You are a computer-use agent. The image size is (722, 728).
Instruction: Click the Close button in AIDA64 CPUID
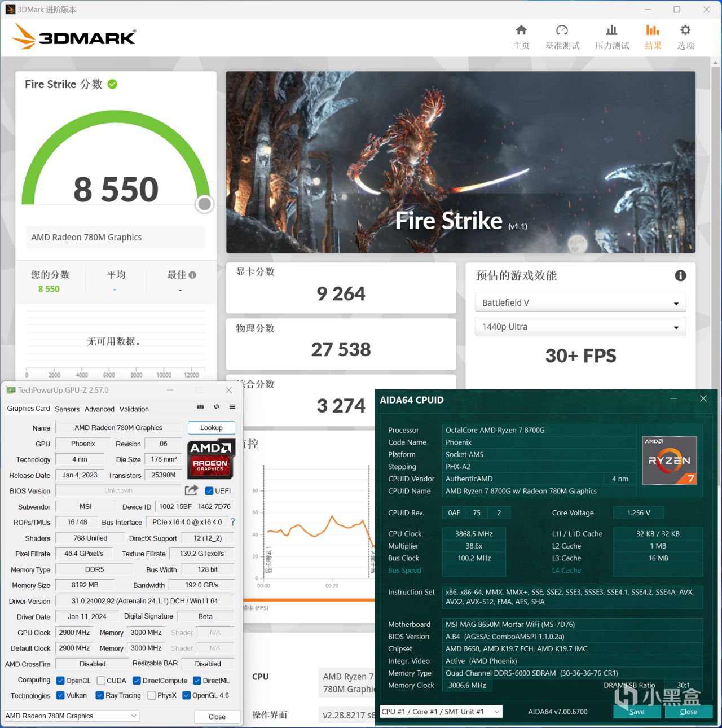click(x=689, y=712)
